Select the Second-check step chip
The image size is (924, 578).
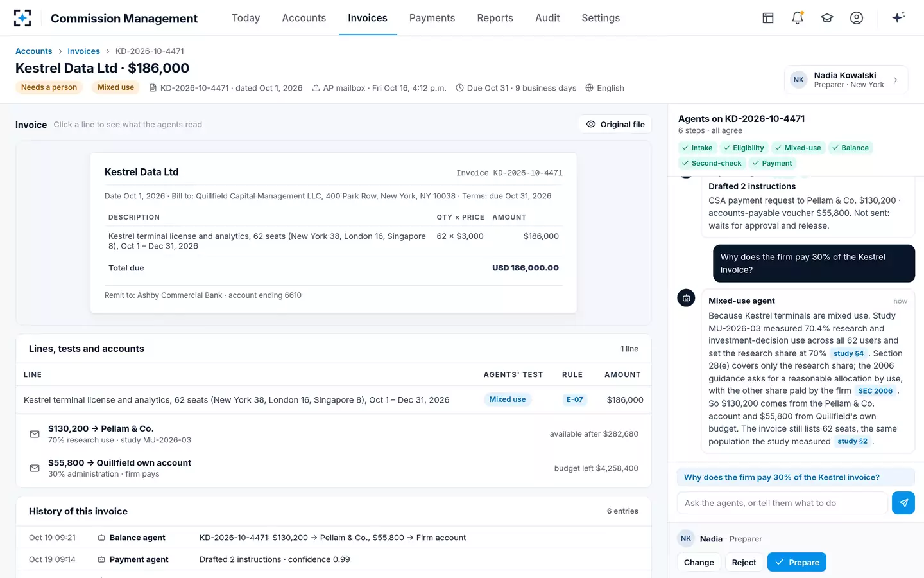coord(712,163)
